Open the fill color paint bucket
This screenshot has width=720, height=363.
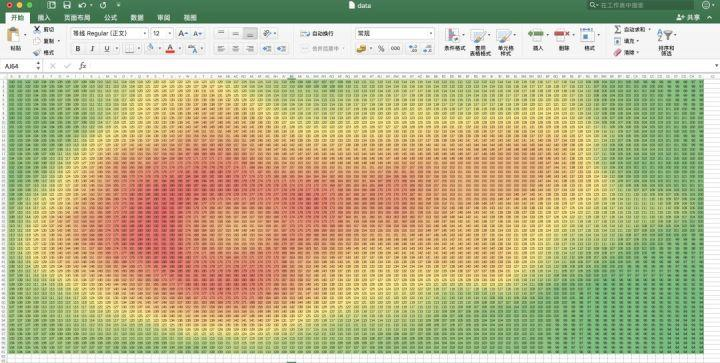pyautogui.click(x=150, y=48)
